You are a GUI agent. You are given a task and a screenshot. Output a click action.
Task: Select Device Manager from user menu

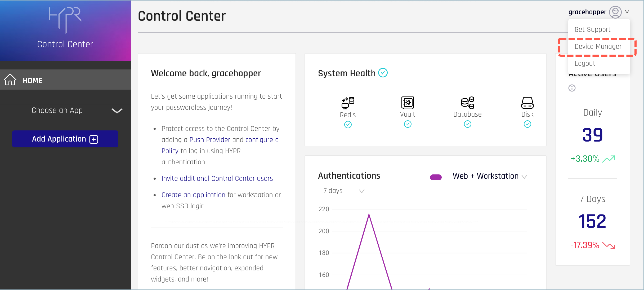coord(598,47)
